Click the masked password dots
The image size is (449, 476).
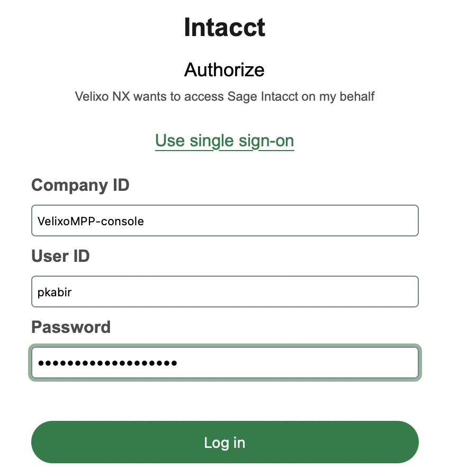(107, 364)
